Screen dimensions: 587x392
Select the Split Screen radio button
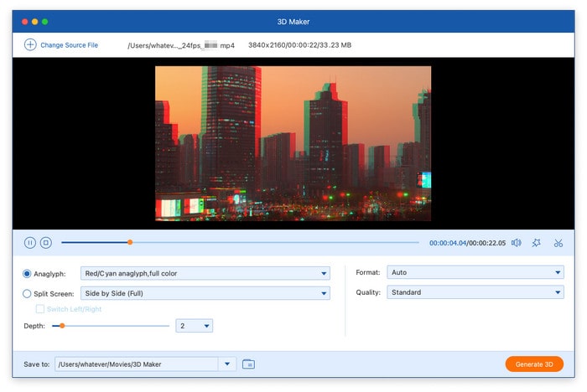click(x=28, y=293)
